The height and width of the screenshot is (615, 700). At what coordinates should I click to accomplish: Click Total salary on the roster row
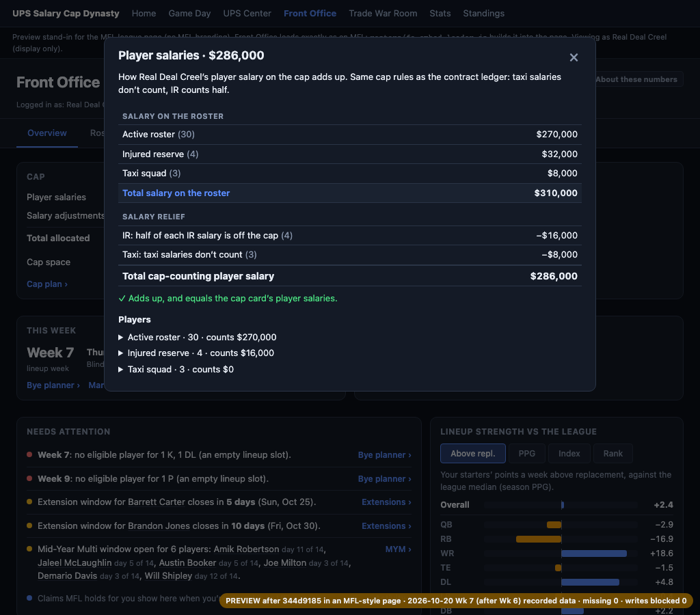point(349,193)
